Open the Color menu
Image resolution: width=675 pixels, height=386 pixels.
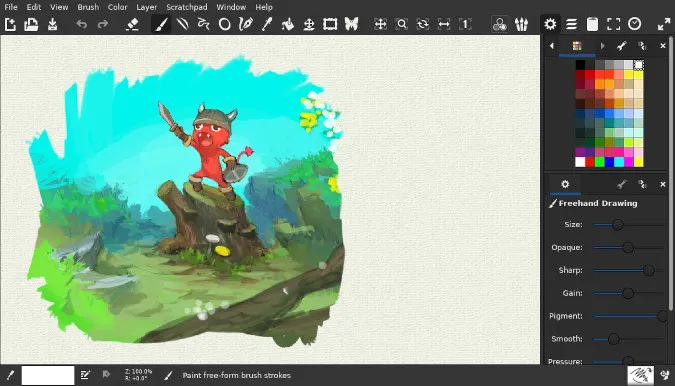coord(117,7)
